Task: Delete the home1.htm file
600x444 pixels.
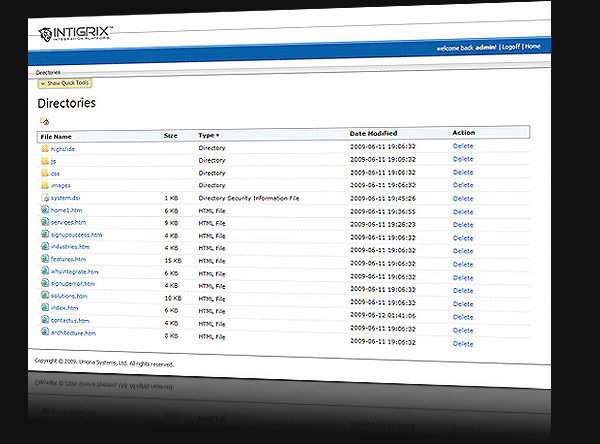Action: point(463,212)
